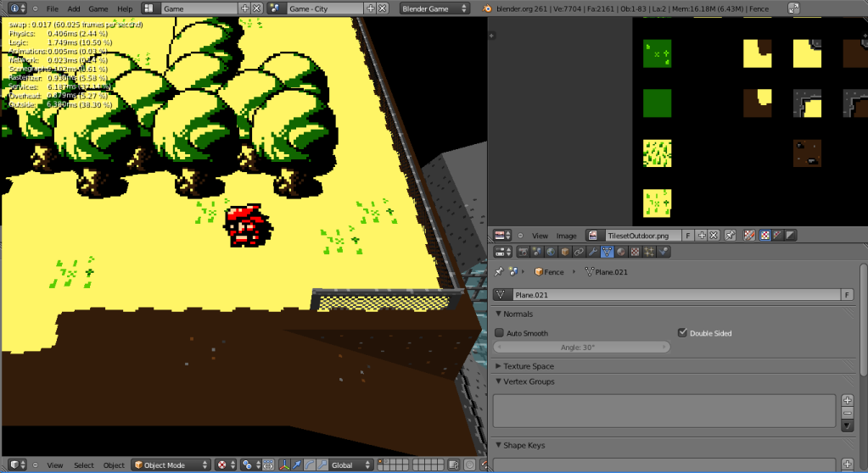Open the Render camera properties tab

tap(524, 252)
